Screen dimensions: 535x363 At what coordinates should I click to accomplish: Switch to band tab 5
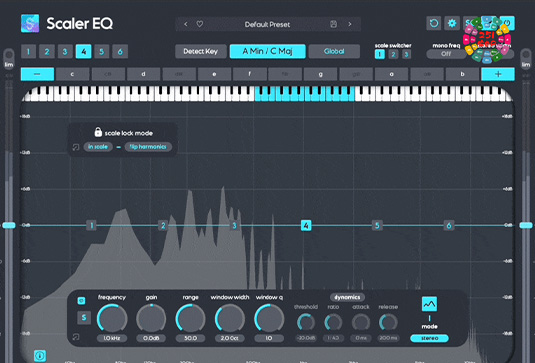tap(102, 52)
